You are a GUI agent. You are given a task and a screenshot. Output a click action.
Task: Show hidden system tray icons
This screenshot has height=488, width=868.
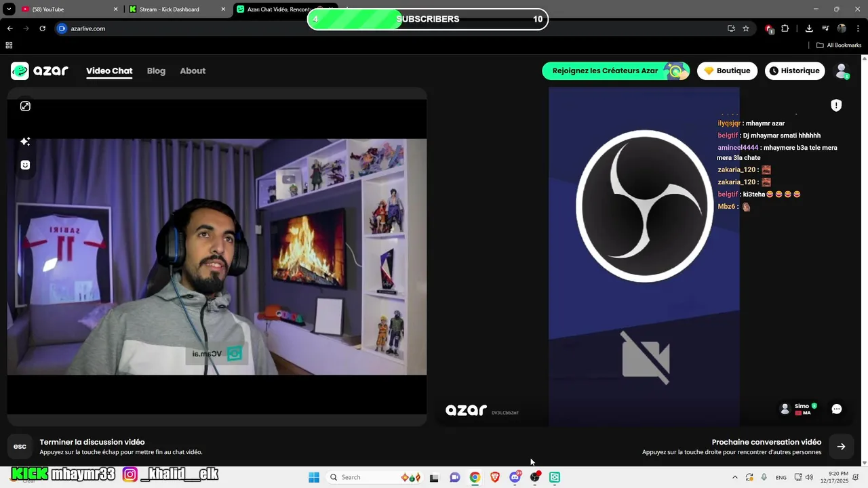(x=734, y=477)
